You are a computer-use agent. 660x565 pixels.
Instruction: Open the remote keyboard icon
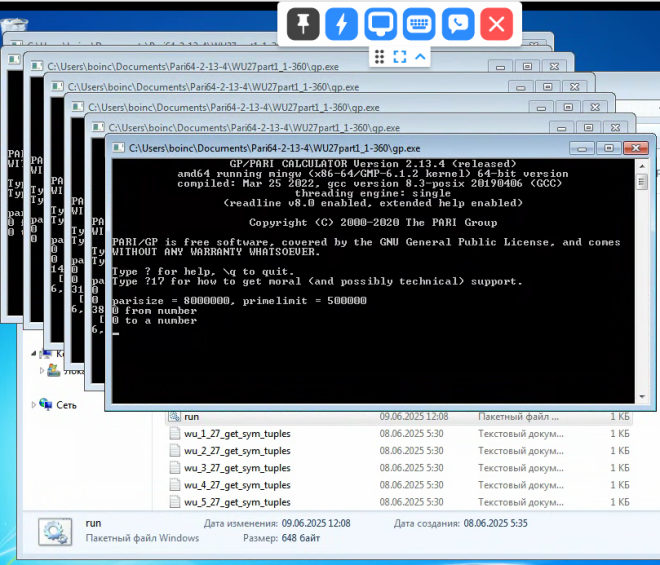point(419,24)
